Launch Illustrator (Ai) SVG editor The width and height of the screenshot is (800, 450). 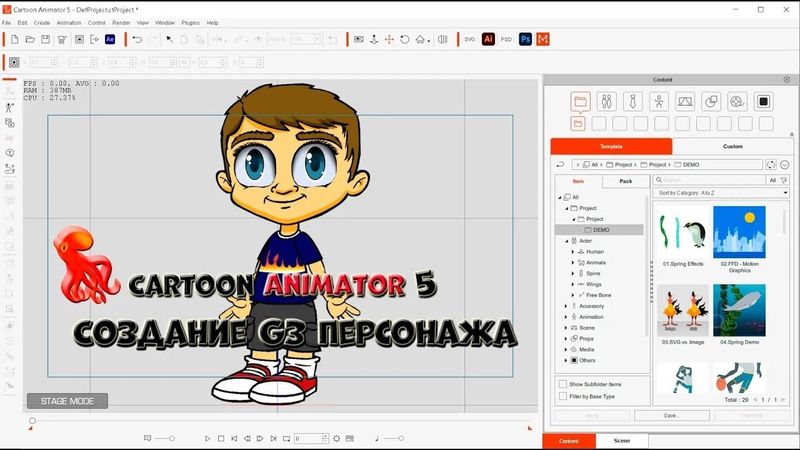tap(488, 39)
